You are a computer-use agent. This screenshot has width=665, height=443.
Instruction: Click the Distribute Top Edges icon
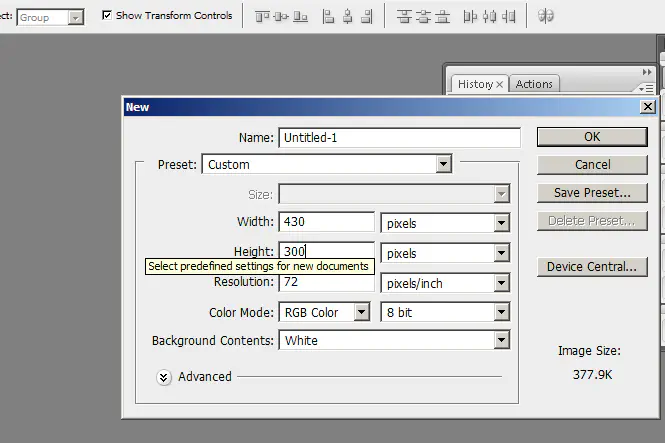[404, 16]
